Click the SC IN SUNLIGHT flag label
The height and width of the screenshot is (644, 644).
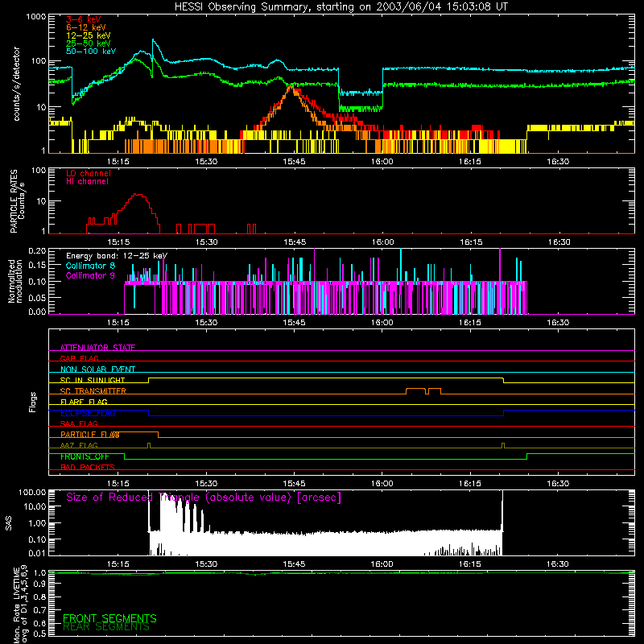click(93, 380)
